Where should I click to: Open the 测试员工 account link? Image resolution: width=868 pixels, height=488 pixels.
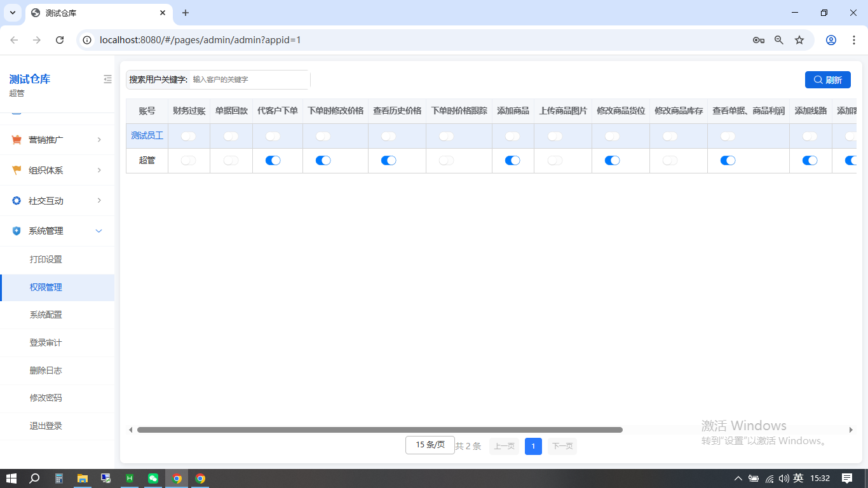coord(147,135)
